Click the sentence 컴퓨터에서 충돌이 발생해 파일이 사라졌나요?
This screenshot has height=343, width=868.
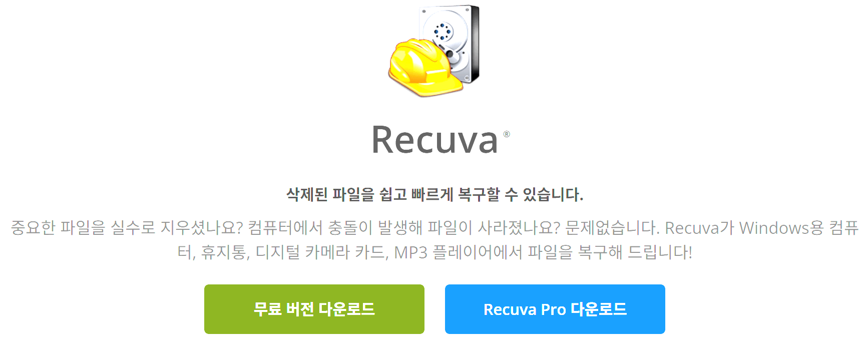(x=404, y=228)
